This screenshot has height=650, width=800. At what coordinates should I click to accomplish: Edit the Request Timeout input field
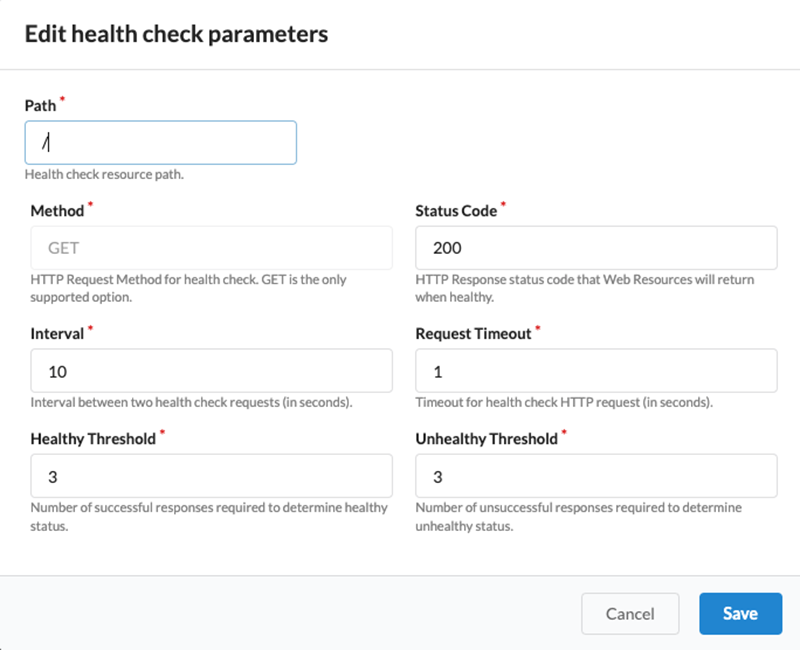(596, 371)
